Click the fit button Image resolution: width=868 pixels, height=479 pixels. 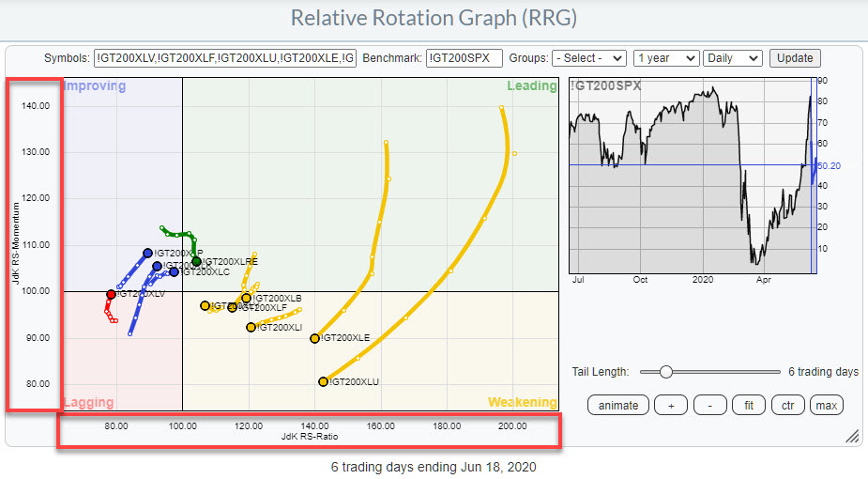coord(748,405)
